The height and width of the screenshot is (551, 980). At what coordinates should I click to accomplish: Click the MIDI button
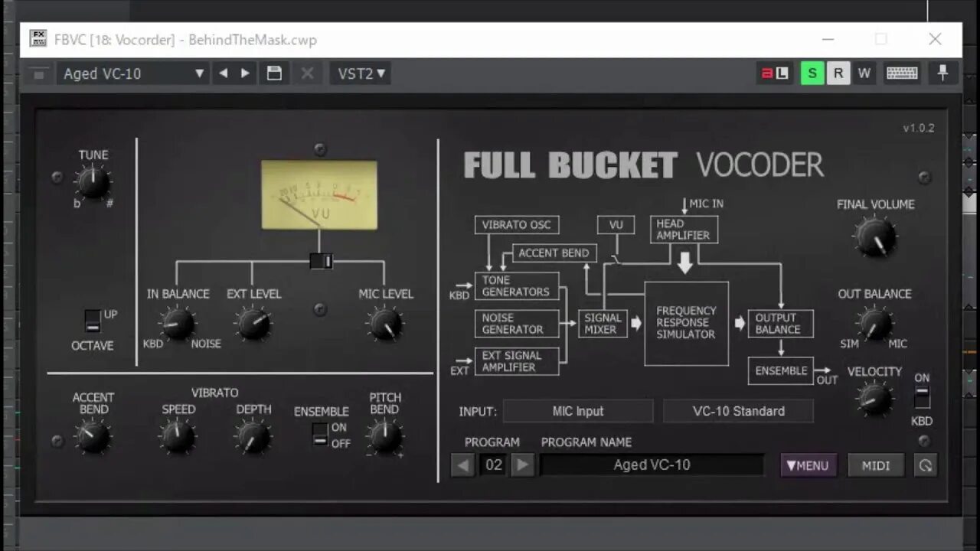click(876, 465)
